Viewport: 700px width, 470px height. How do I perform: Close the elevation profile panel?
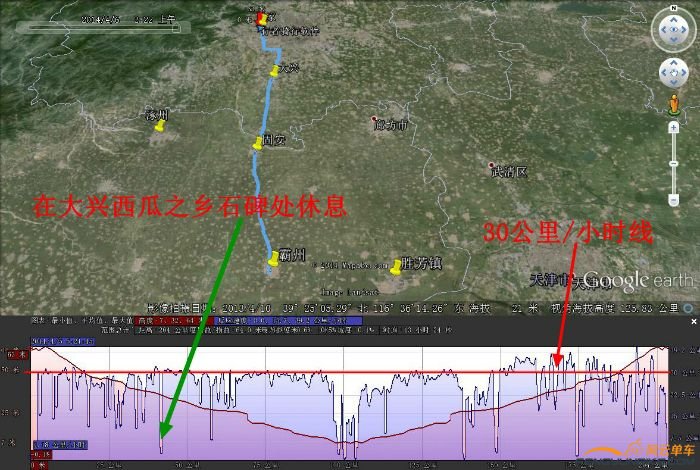coord(694,322)
